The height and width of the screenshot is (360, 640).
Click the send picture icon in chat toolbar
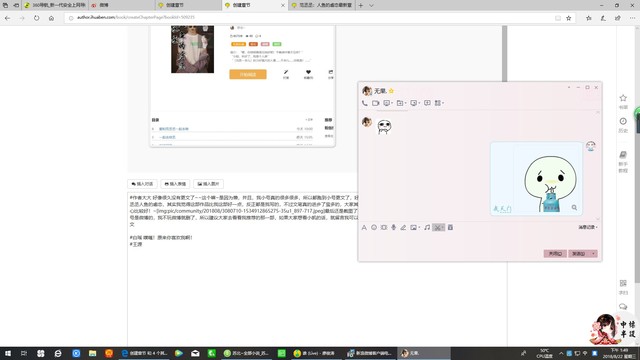pyautogui.click(x=413, y=228)
